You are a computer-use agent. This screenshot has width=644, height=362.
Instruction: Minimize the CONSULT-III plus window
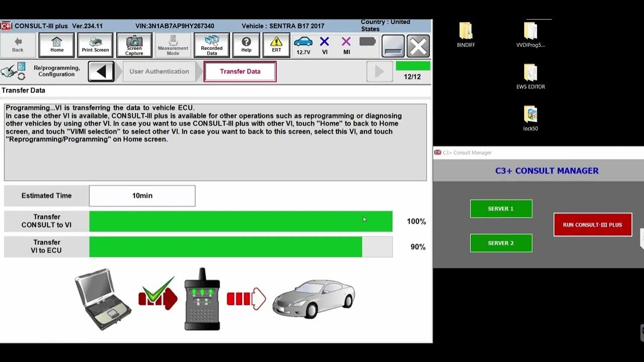[393, 46]
